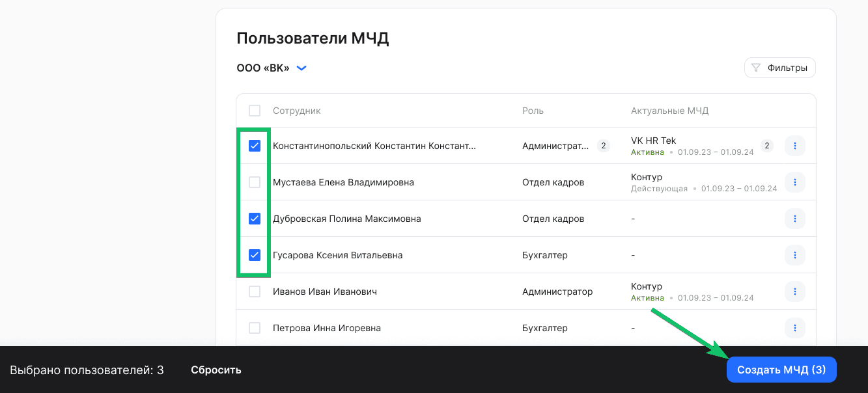
Task: Open three-dot menu for Мустаева row
Action: pos(795,182)
